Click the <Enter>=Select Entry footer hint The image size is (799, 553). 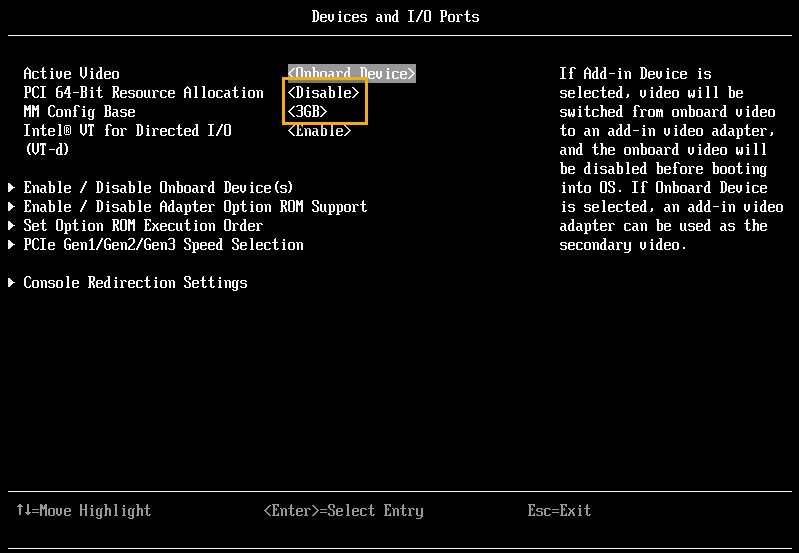(343, 511)
